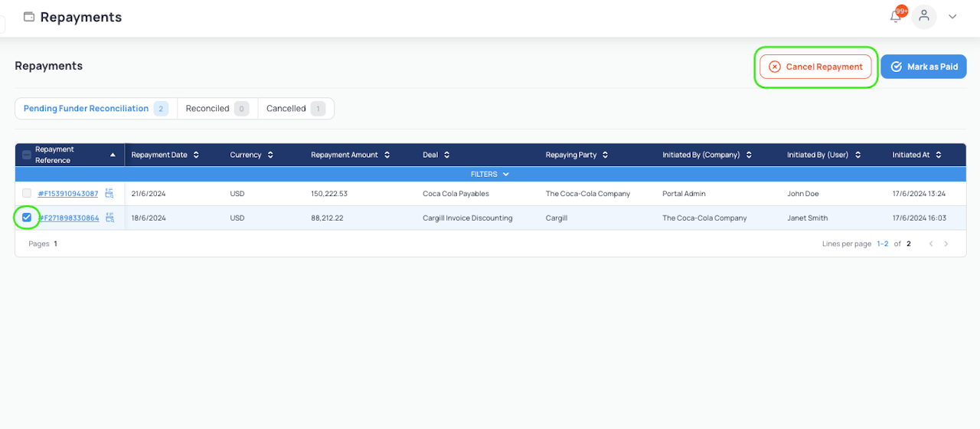Sort by the Initiated At column
This screenshot has width=980, height=429.
coord(939,155)
